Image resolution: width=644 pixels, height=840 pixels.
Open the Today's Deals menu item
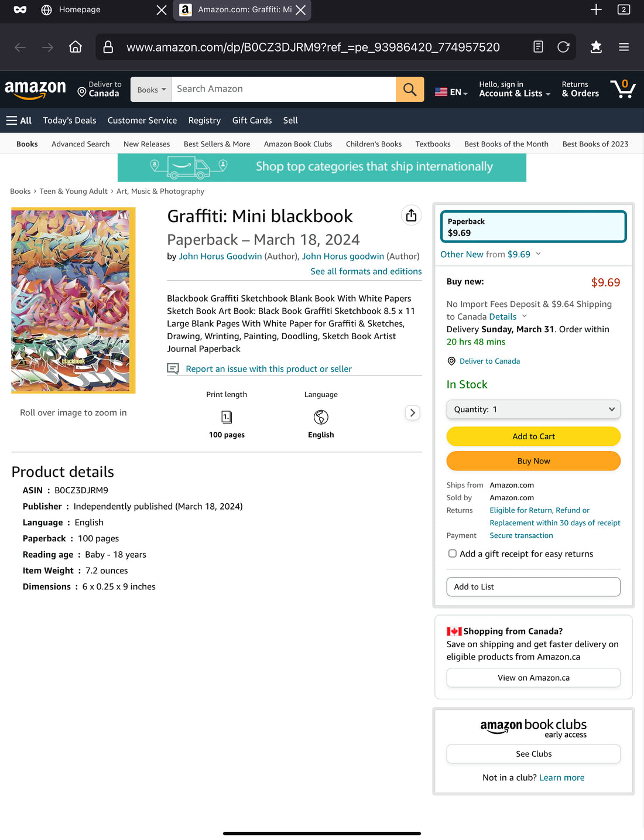tap(69, 120)
